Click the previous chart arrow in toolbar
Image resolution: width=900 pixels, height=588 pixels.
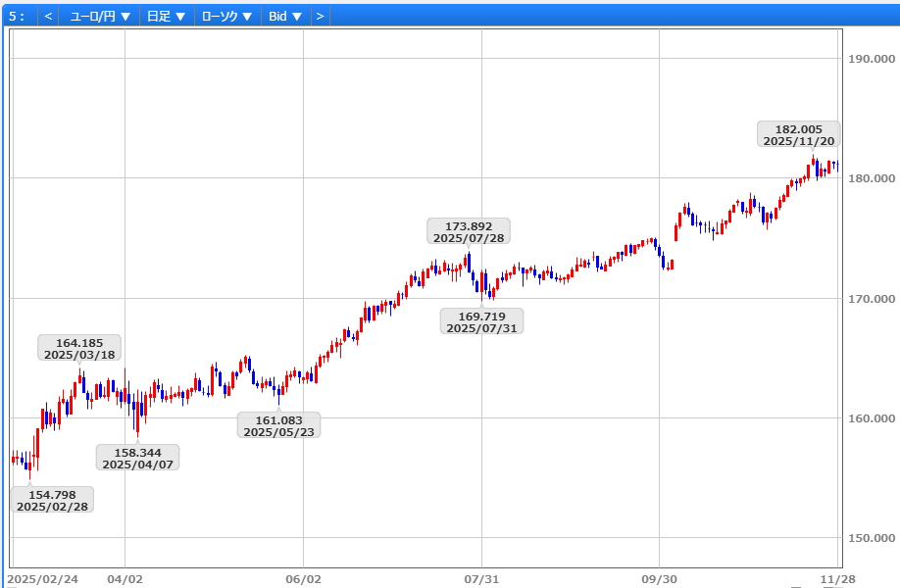coord(48,16)
